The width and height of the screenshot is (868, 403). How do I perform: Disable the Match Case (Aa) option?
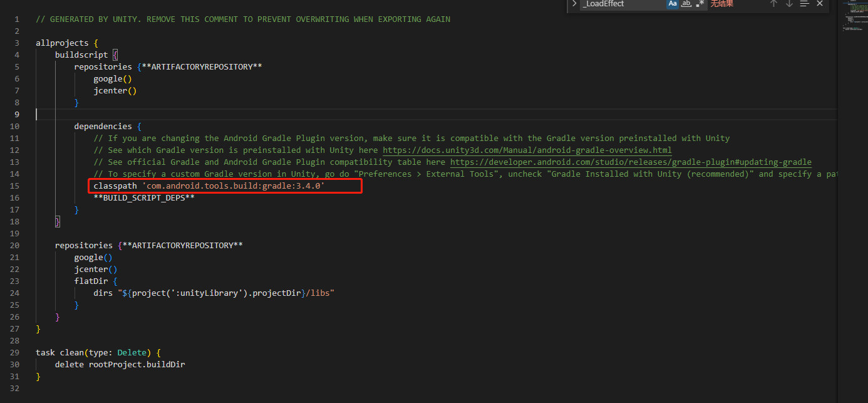pos(672,4)
